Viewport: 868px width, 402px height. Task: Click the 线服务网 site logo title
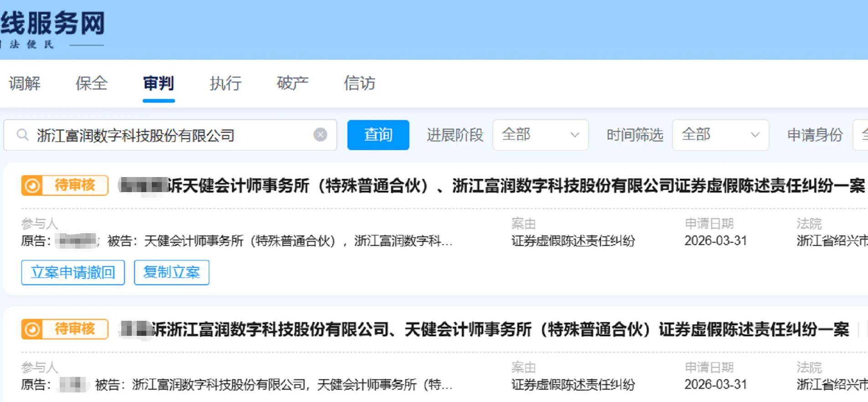point(52,23)
